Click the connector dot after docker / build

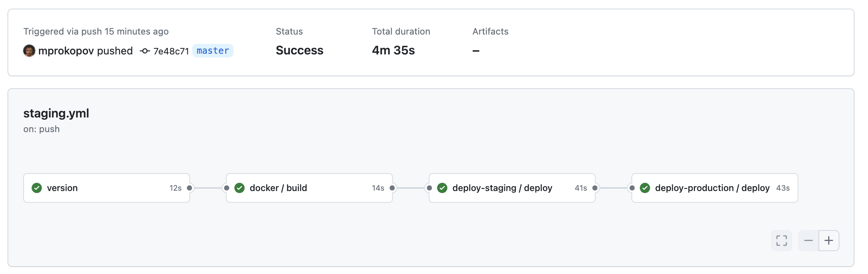392,188
